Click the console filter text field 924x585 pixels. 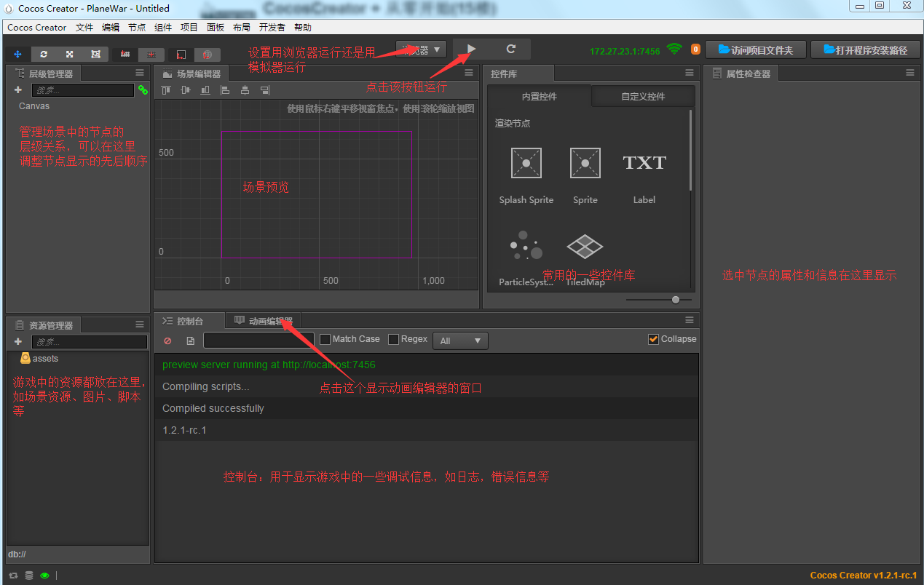click(258, 340)
